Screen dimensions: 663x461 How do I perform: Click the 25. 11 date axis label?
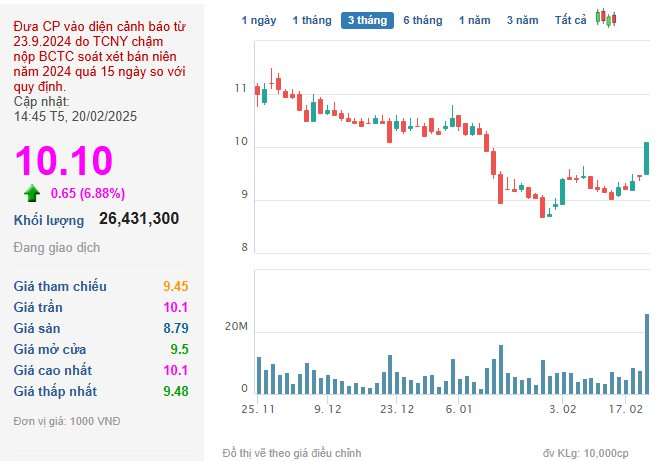[258, 409]
